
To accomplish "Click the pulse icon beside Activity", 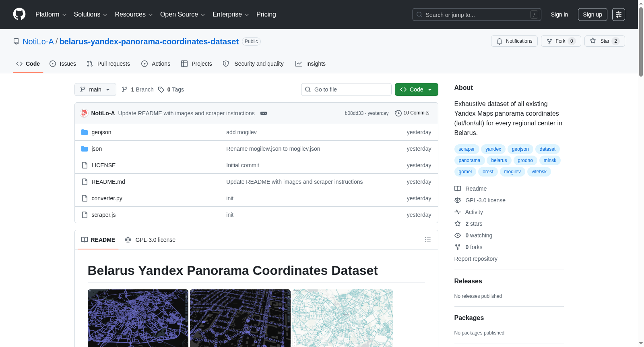I will 458,212.
